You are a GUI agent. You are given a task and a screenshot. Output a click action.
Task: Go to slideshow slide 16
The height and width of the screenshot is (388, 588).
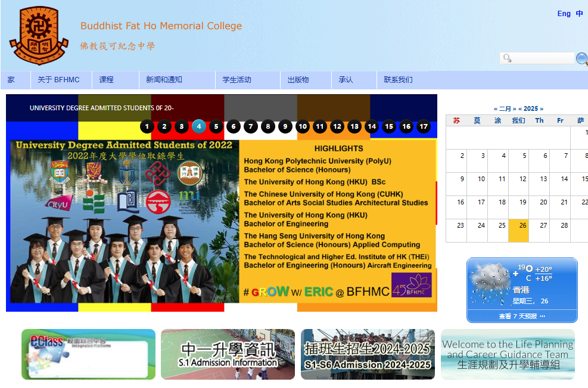(406, 126)
